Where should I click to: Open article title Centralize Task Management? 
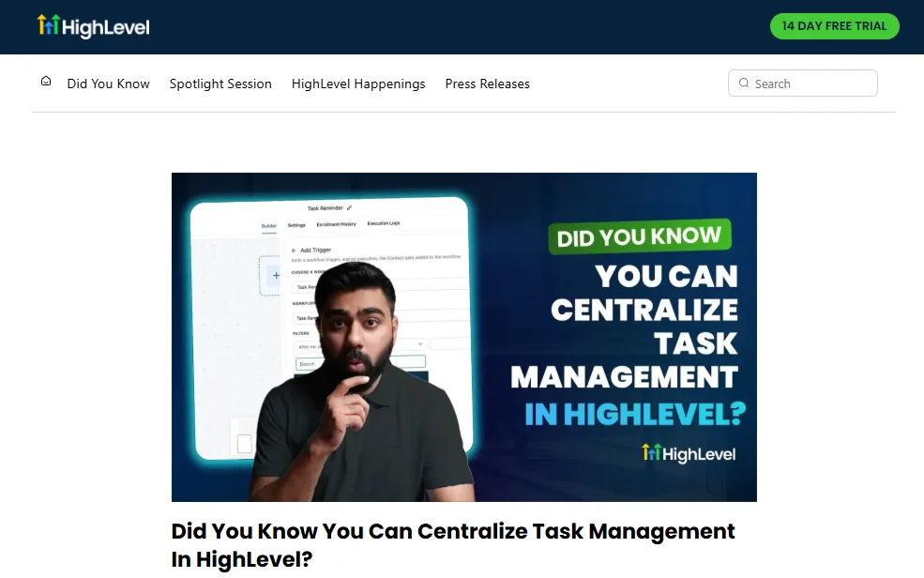(452, 545)
